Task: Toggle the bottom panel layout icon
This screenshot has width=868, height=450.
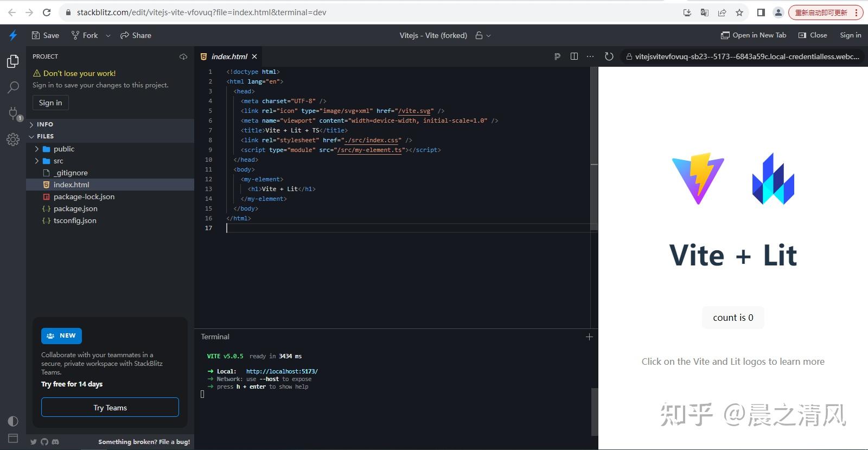Action: coord(13,438)
